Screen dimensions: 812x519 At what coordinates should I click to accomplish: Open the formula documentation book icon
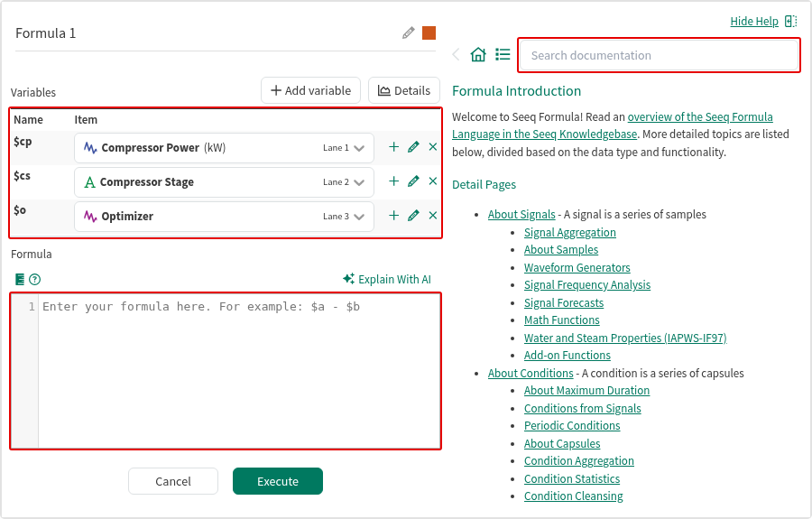click(x=20, y=280)
